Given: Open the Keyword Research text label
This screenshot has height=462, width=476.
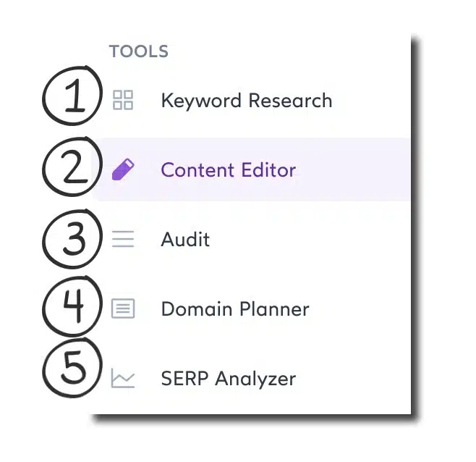Looking at the screenshot, I should coord(246,101).
